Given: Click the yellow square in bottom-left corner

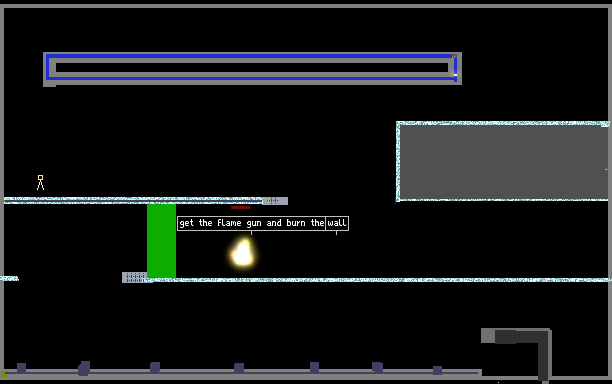Looking at the screenshot, I should pos(4,374).
